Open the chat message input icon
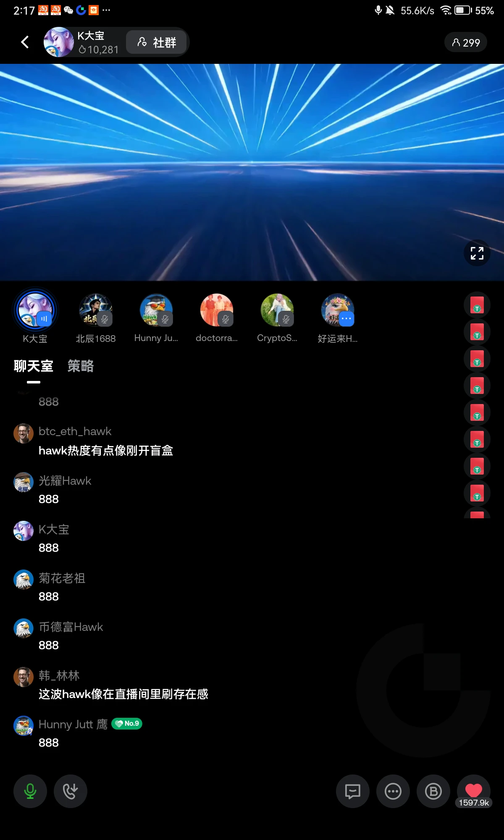This screenshot has height=840, width=504. tap(353, 791)
